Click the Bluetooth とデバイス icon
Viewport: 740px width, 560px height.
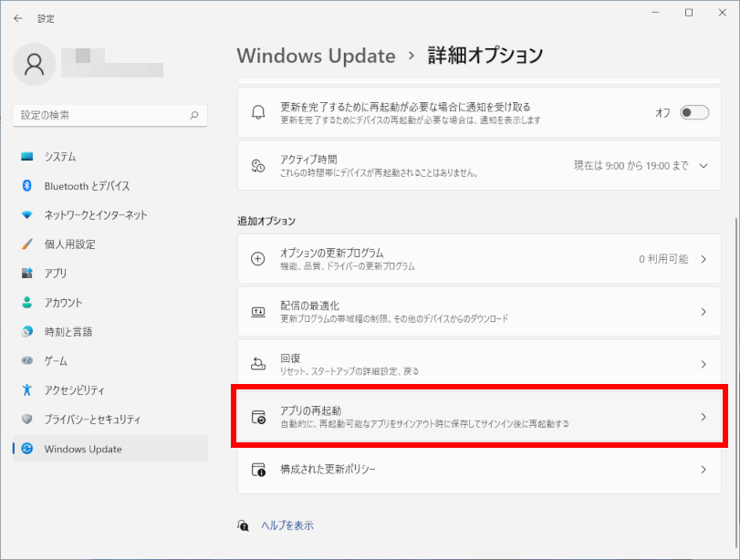click(x=26, y=186)
